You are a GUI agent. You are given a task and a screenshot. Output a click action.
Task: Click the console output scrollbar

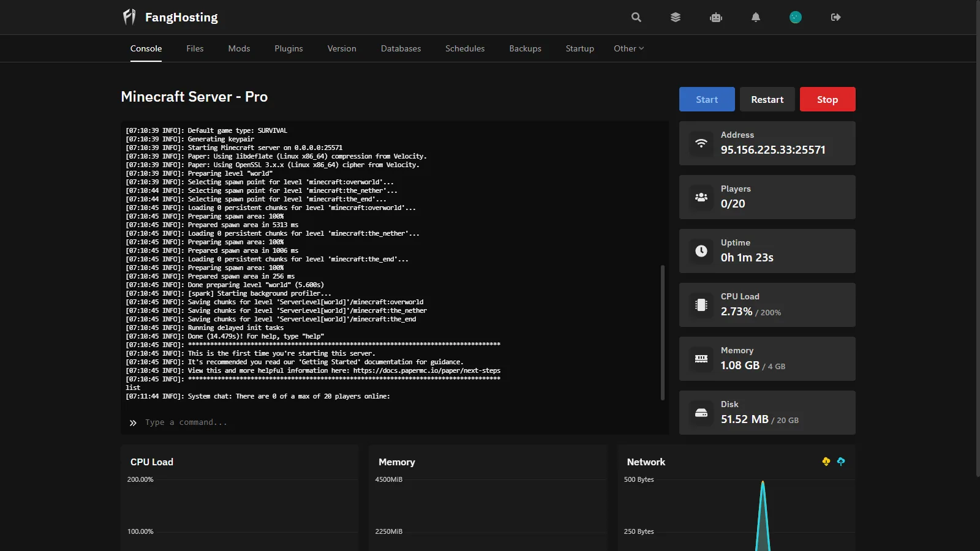663,332
